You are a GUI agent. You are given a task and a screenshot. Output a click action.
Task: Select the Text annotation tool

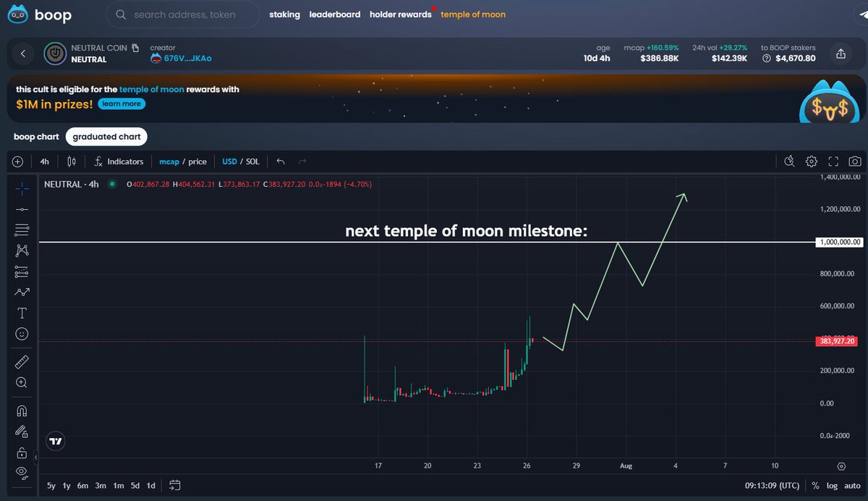point(22,313)
